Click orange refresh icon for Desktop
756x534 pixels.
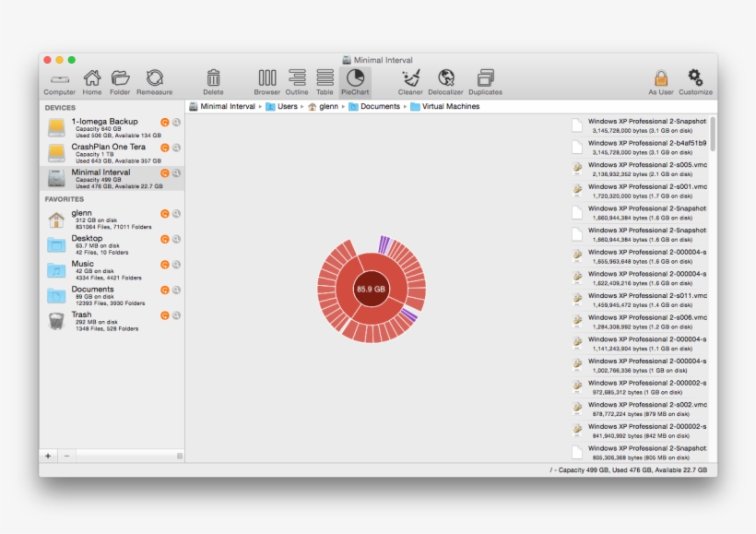(x=165, y=239)
